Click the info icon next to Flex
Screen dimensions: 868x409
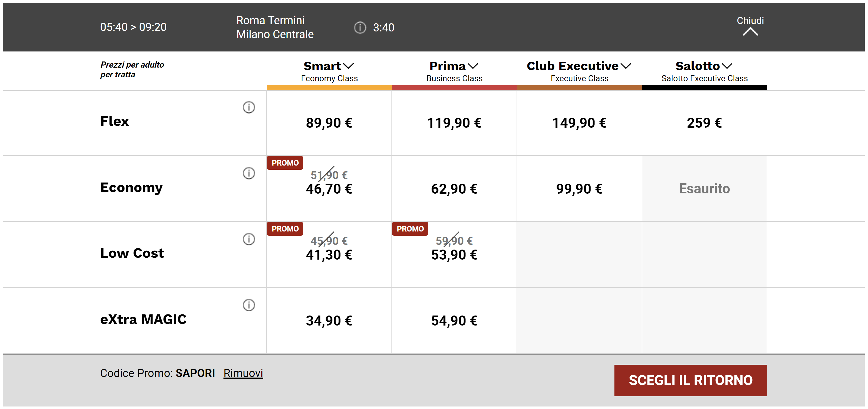(x=249, y=107)
